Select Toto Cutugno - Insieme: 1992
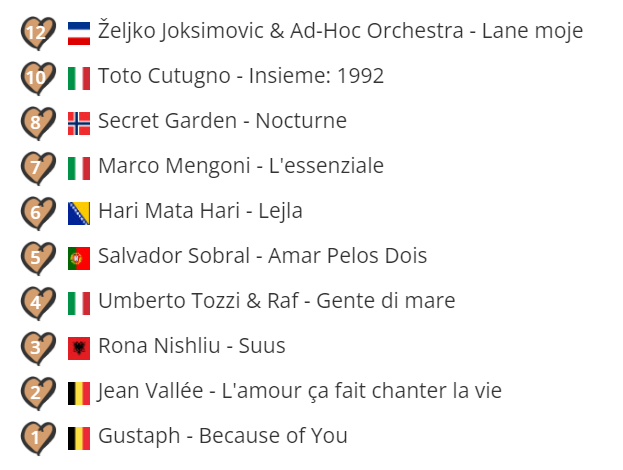 coord(241,76)
